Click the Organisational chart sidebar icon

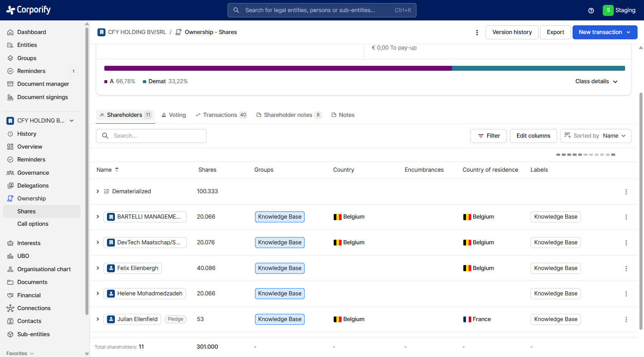pyautogui.click(x=10, y=269)
